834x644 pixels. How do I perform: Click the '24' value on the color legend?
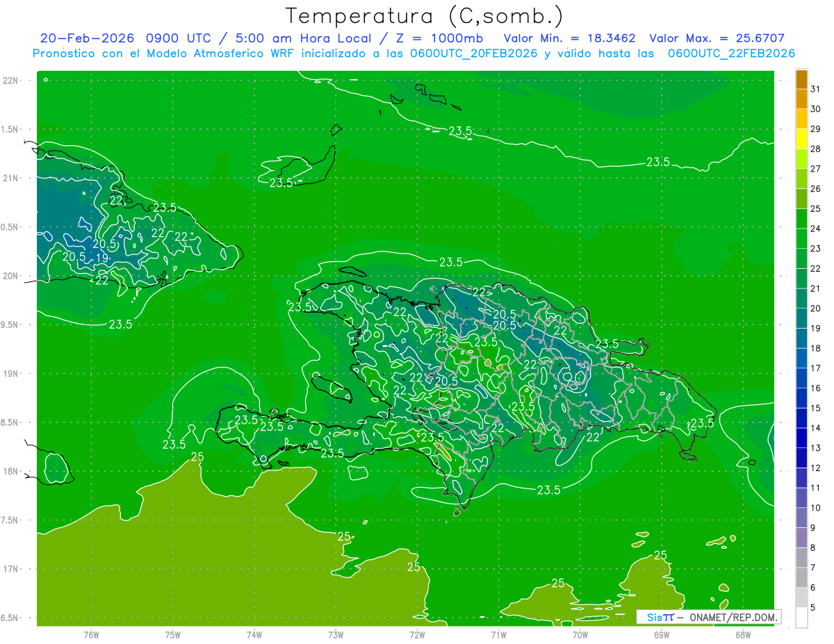coord(815,229)
